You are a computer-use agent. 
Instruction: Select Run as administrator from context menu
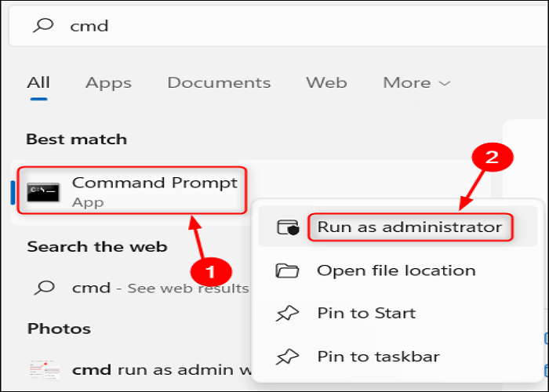pos(409,227)
